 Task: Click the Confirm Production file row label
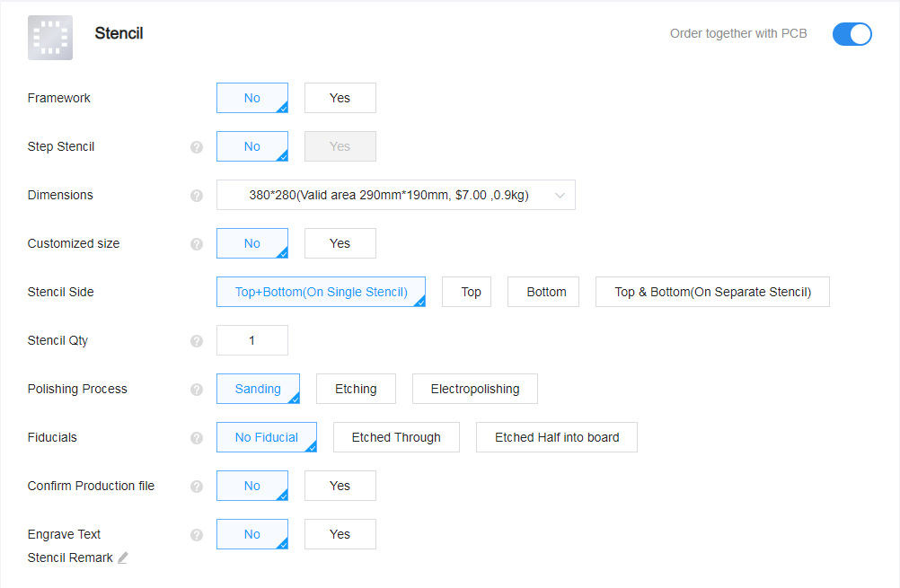91,486
